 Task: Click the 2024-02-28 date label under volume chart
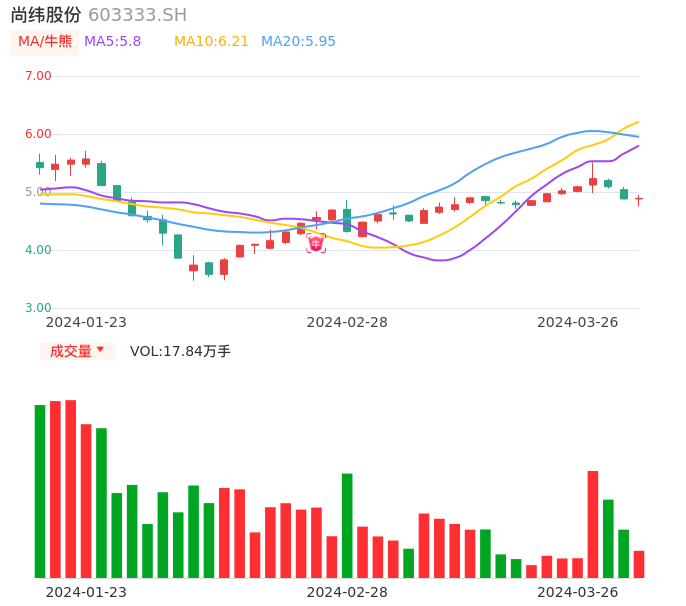pos(347,592)
